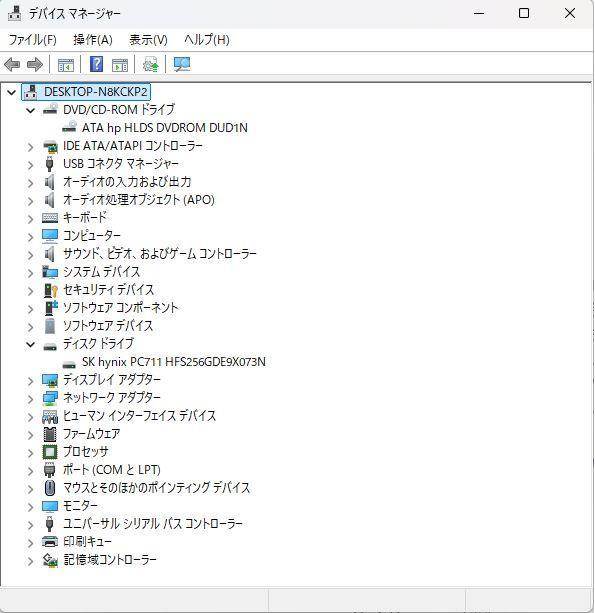Select ATA hp HLDS DVDROM DUD1N device
This screenshot has width=595, height=613.
pos(165,128)
